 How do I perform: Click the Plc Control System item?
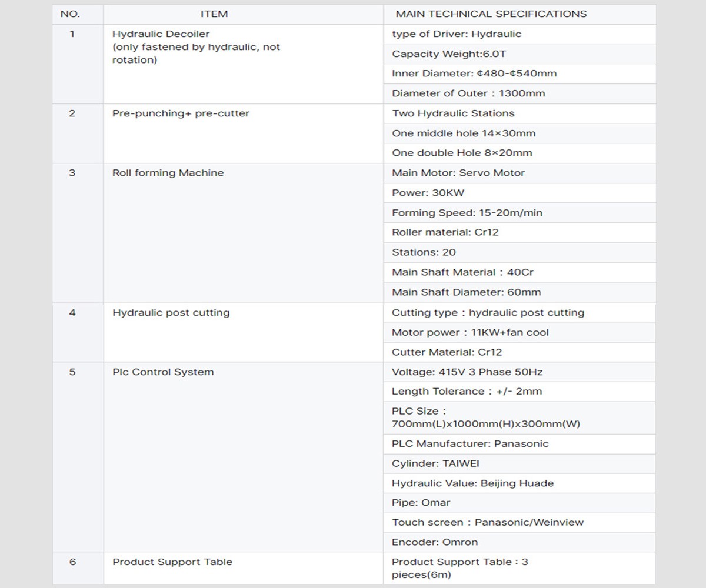[x=163, y=372]
